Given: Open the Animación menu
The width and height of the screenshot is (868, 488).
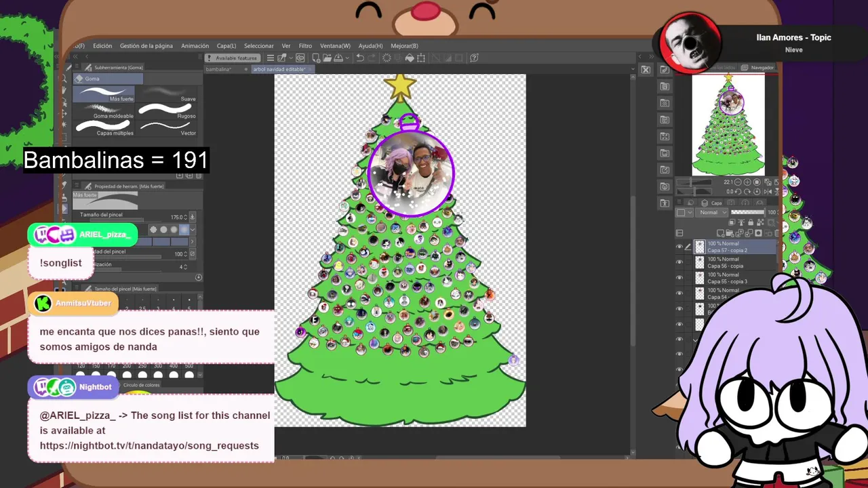Looking at the screenshot, I should click(x=195, y=46).
